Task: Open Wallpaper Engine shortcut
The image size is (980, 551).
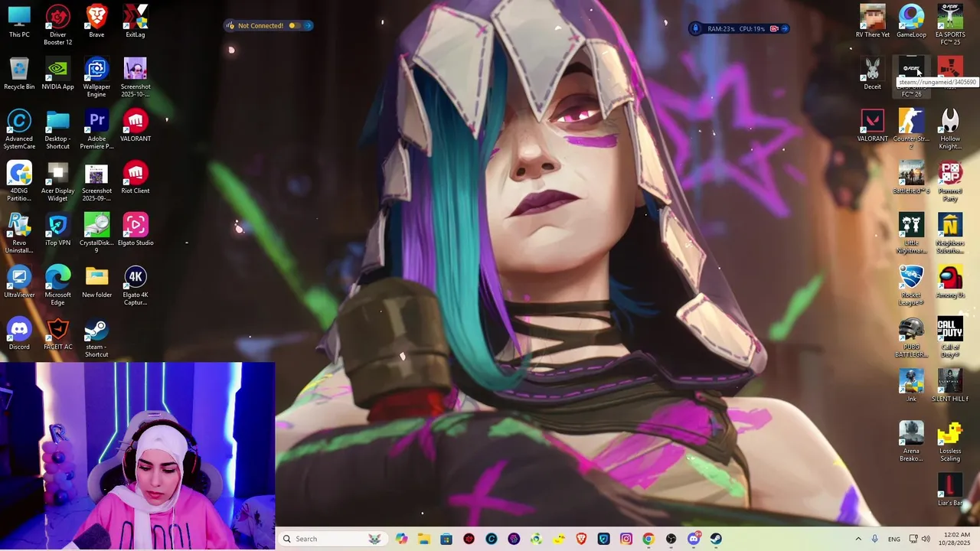Action: point(96,77)
